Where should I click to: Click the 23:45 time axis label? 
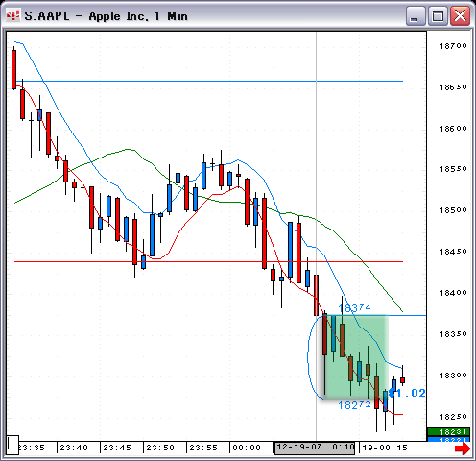117,448
